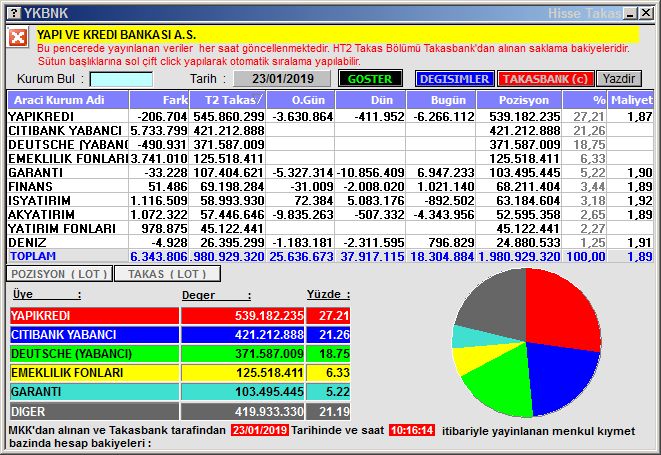
Task: Select the GARANTI table row name
Action: 36,172
